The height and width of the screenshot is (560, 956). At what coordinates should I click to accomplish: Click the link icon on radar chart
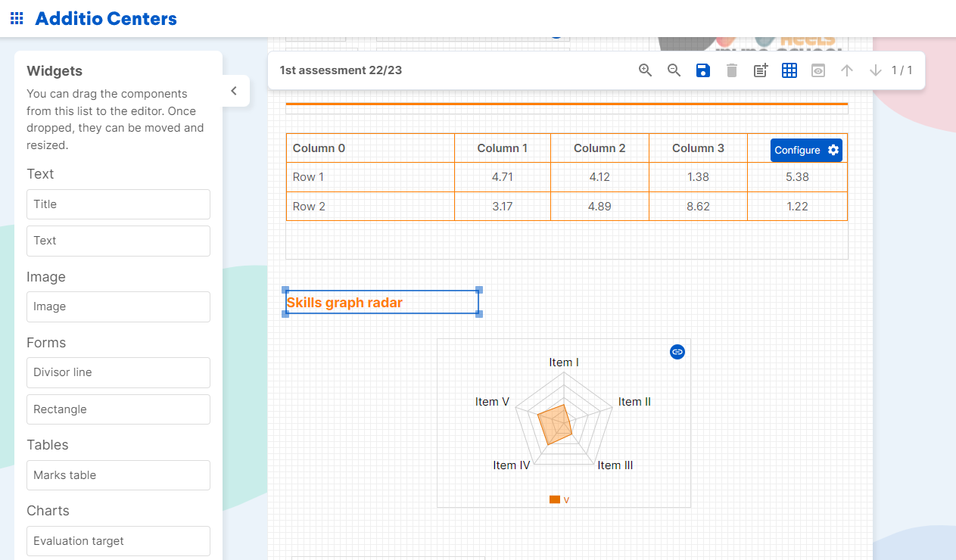coord(677,352)
